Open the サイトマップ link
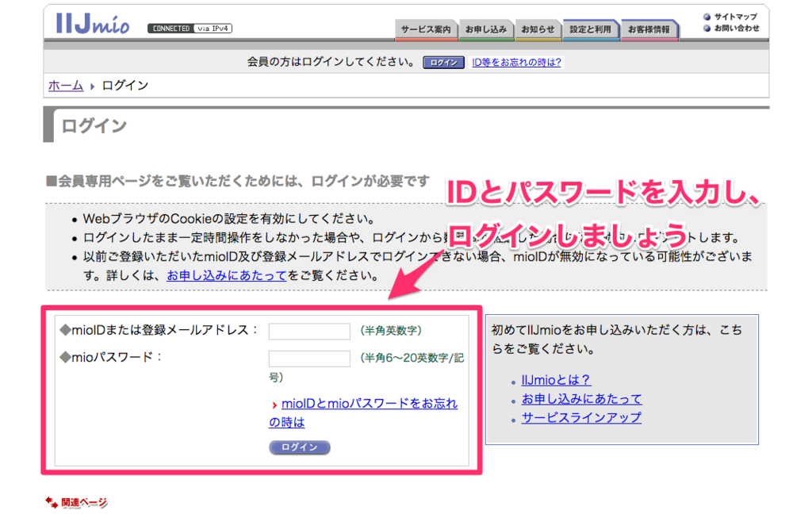This screenshot has height=514, width=812. click(735, 17)
